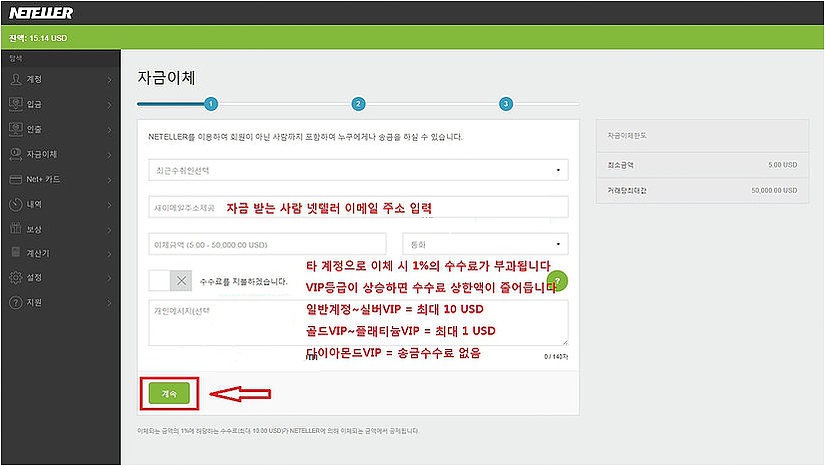
Task: Expand the 계정 chevron arrow
Action: pyautogui.click(x=109, y=80)
